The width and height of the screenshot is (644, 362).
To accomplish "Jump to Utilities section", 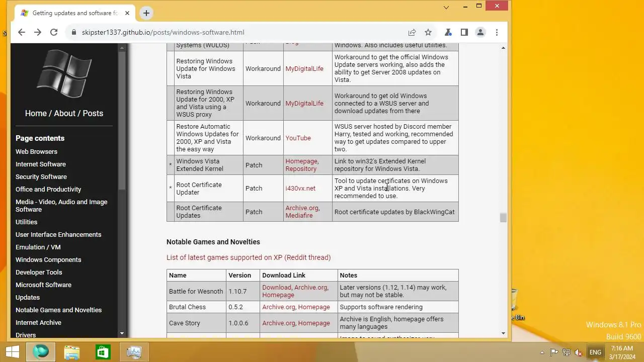I will click(26, 222).
